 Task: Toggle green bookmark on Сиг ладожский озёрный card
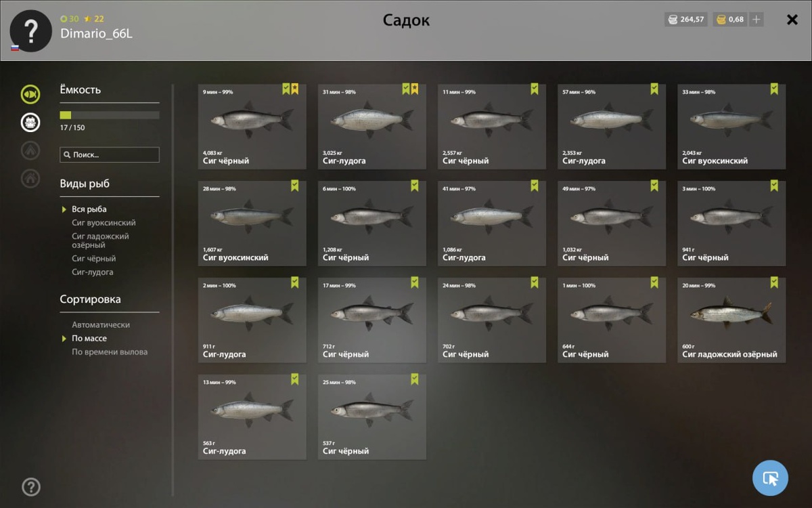(774, 282)
